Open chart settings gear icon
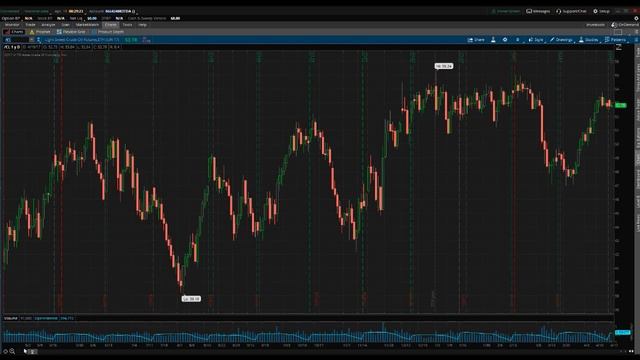The image size is (640, 360). [x=505, y=40]
